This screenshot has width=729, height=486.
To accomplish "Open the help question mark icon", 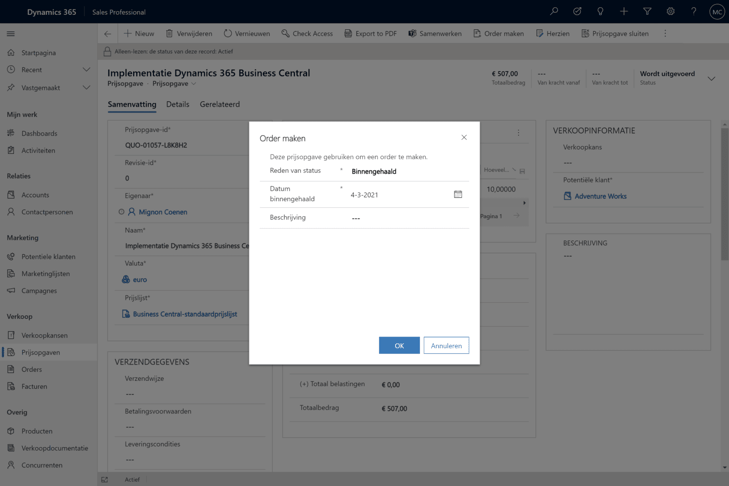I will coord(693,11).
